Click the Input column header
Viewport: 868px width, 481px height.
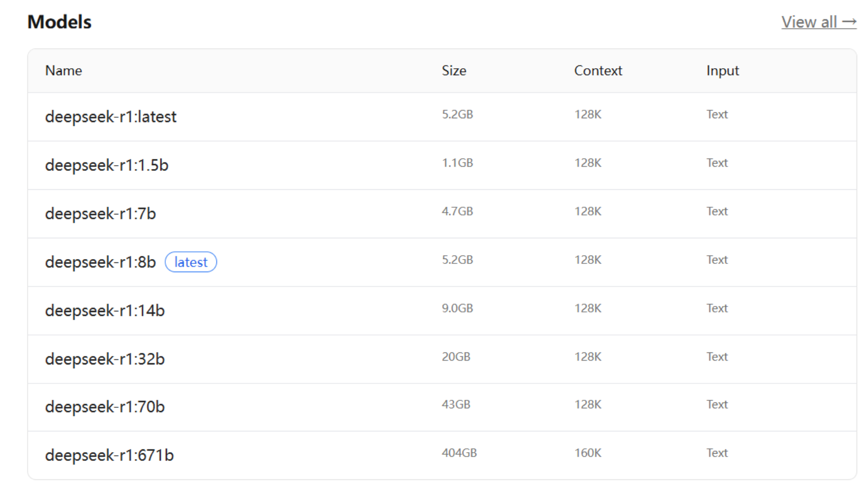coord(723,71)
